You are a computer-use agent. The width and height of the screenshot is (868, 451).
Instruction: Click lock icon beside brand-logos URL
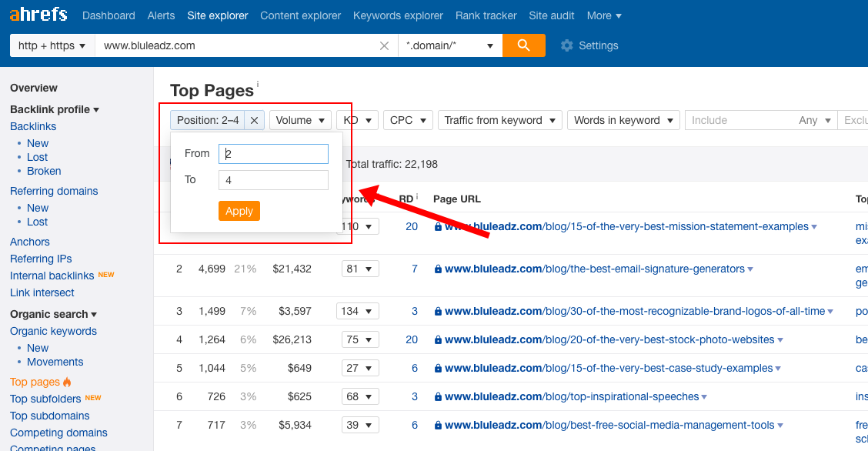pyautogui.click(x=438, y=312)
